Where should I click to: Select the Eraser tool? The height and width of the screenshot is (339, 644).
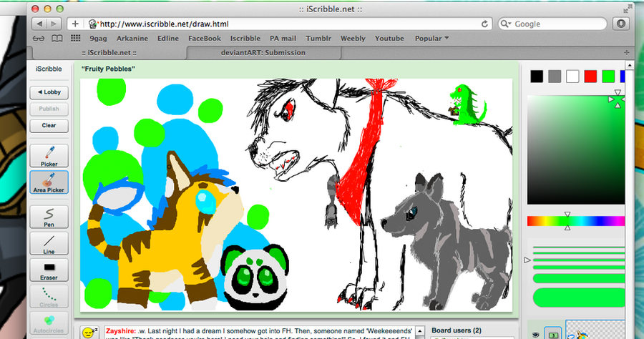pyautogui.click(x=49, y=270)
